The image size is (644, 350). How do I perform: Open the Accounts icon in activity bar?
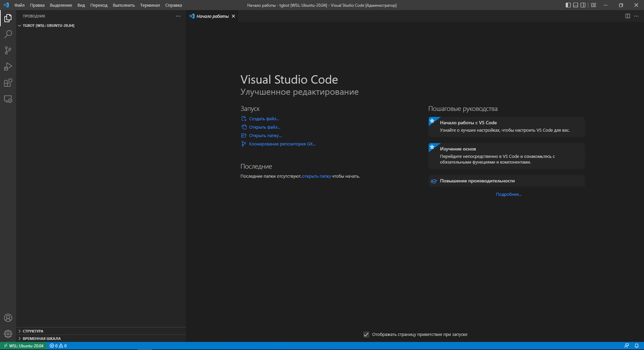tap(8, 317)
